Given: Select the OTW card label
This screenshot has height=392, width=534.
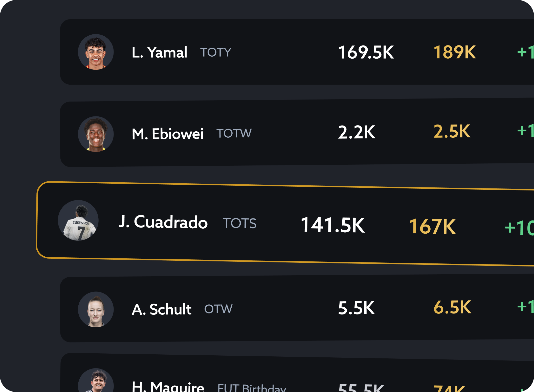Looking at the screenshot, I should tap(218, 309).
